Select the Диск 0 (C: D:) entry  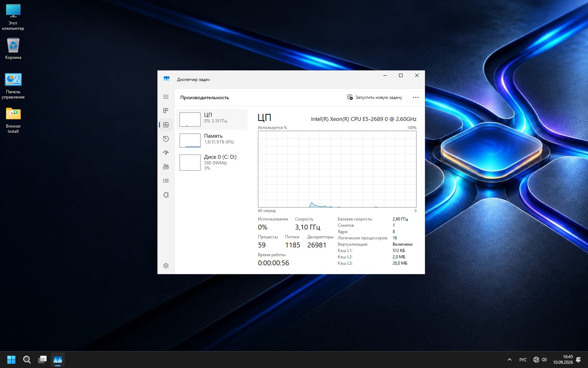click(212, 162)
